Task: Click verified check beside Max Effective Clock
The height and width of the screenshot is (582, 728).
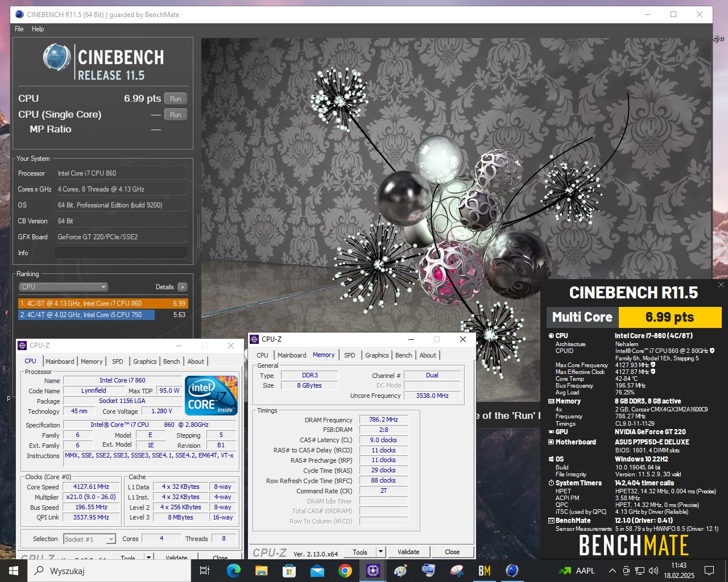Action: 652,372
